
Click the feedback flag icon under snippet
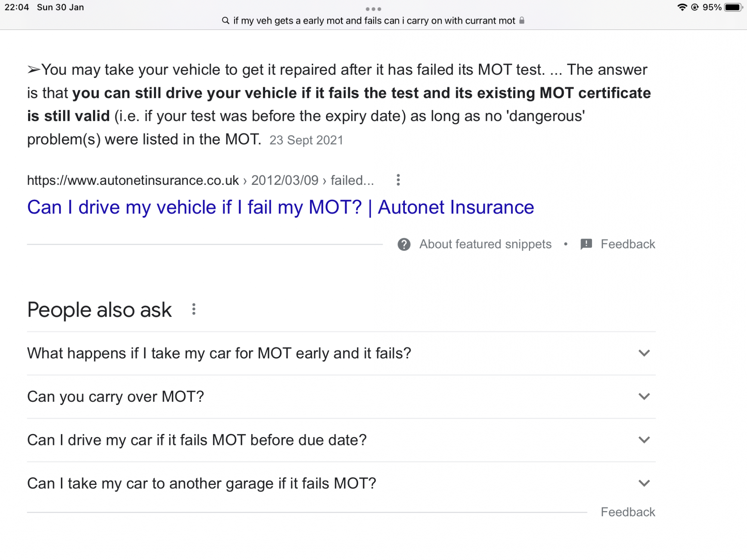586,244
